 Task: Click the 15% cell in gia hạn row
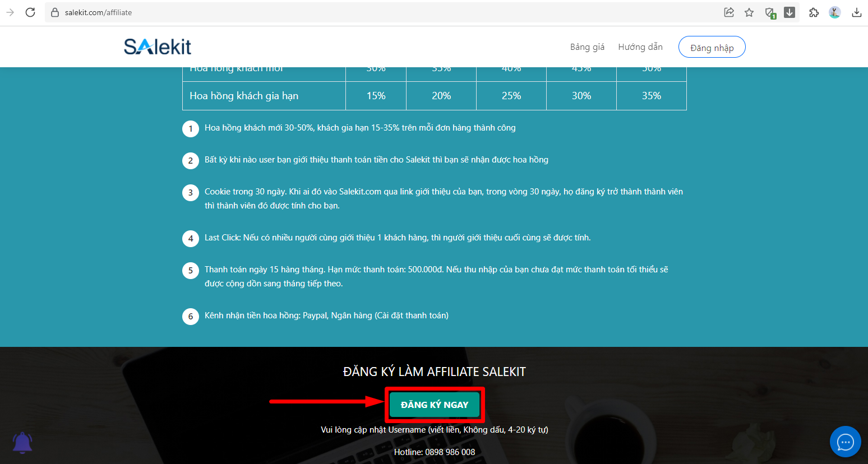(376, 96)
